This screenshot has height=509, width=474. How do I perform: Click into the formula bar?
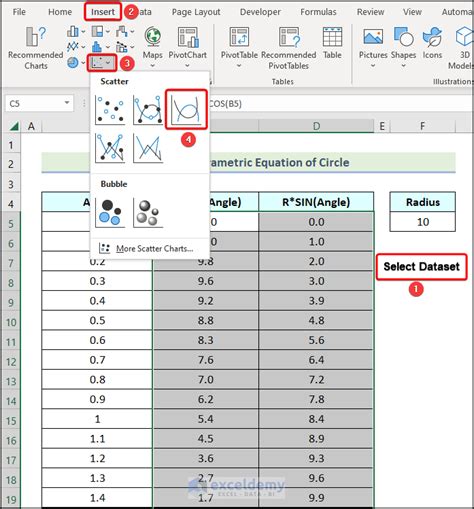click(x=340, y=104)
